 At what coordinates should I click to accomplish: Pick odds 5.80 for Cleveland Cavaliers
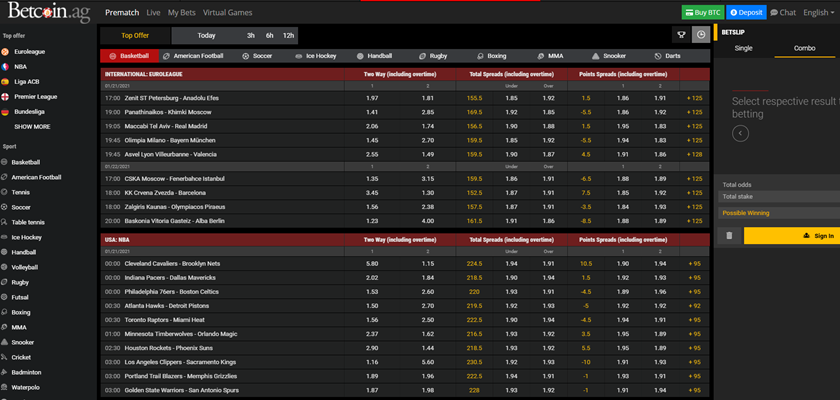coord(372,264)
